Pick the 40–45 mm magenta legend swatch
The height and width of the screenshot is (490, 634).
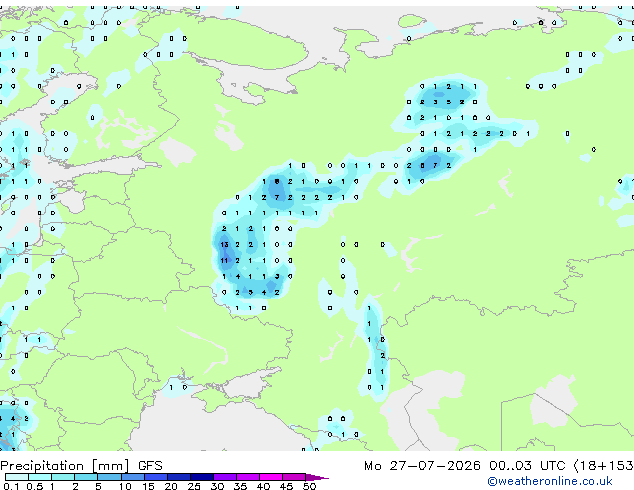pyautogui.click(x=271, y=477)
